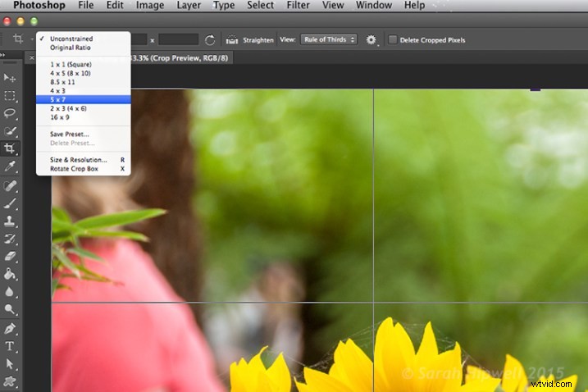Open the File menu
The image size is (588, 392).
tap(86, 5)
